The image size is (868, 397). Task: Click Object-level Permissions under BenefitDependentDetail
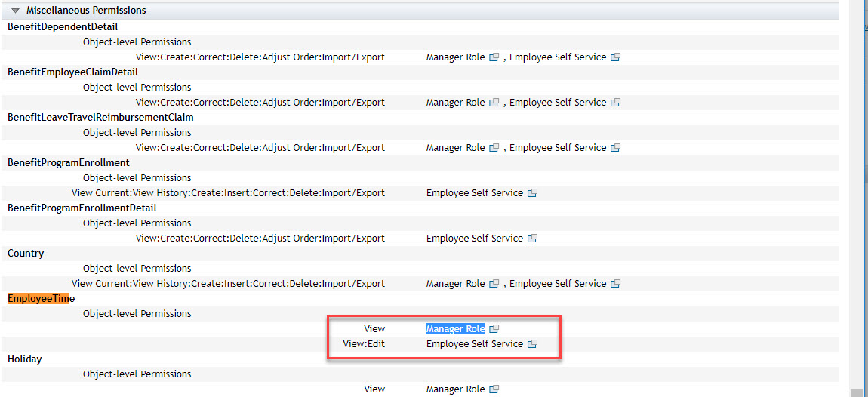click(137, 42)
